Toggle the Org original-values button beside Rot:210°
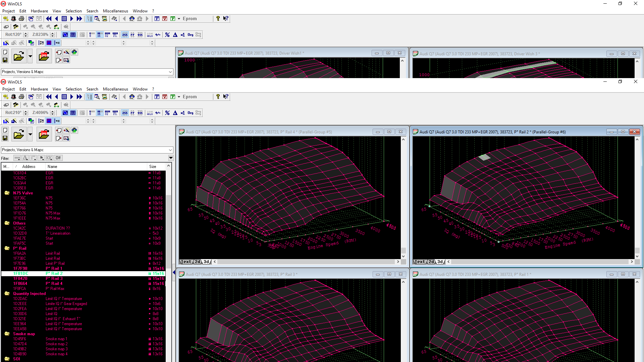This screenshot has width=644, height=362. click(190, 113)
